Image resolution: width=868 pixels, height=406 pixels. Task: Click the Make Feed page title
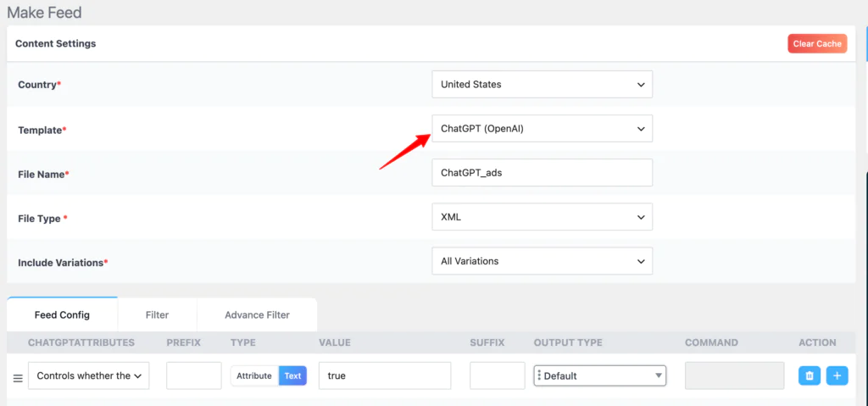point(44,12)
